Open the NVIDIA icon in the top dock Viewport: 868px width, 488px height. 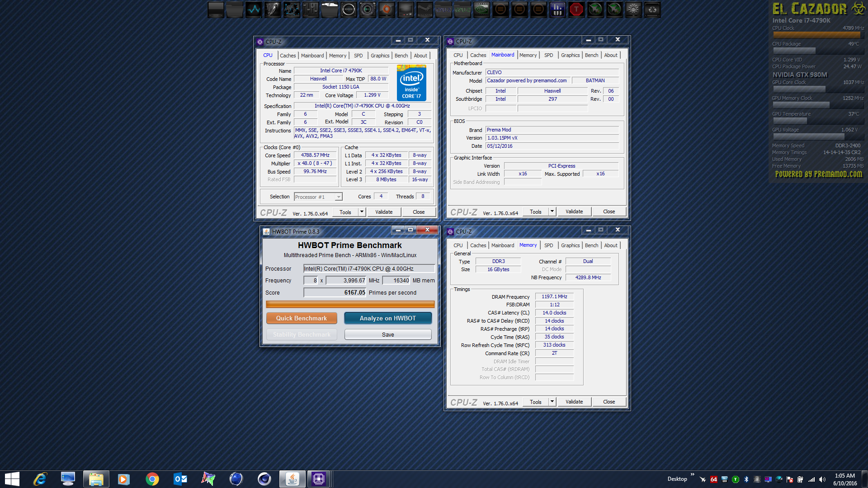pyautogui.click(x=481, y=9)
